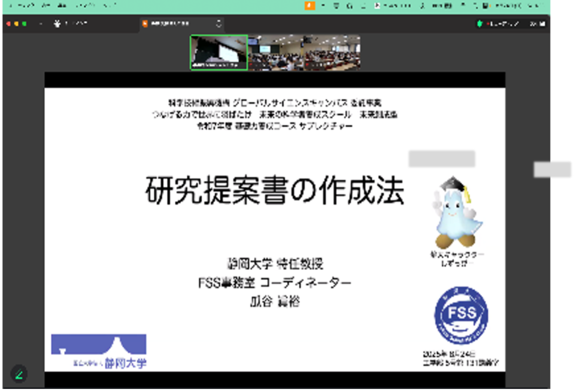
Task: Click the orange icon in the meeting tab
Action: pyautogui.click(x=145, y=24)
